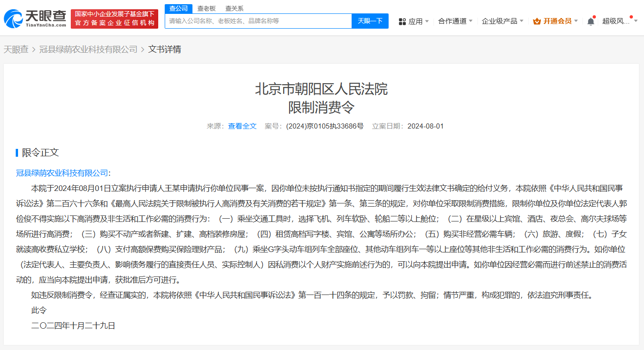Click the blue 冠县绿荫农业科技有限公司 link in body
Screen dimensions: 644x350
(x=62, y=173)
